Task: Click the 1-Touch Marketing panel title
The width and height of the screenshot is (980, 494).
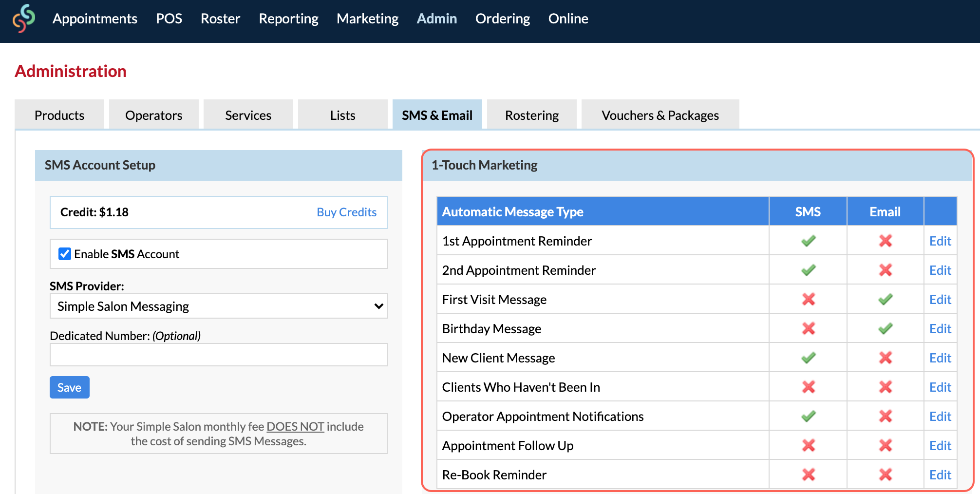Action: (x=484, y=165)
